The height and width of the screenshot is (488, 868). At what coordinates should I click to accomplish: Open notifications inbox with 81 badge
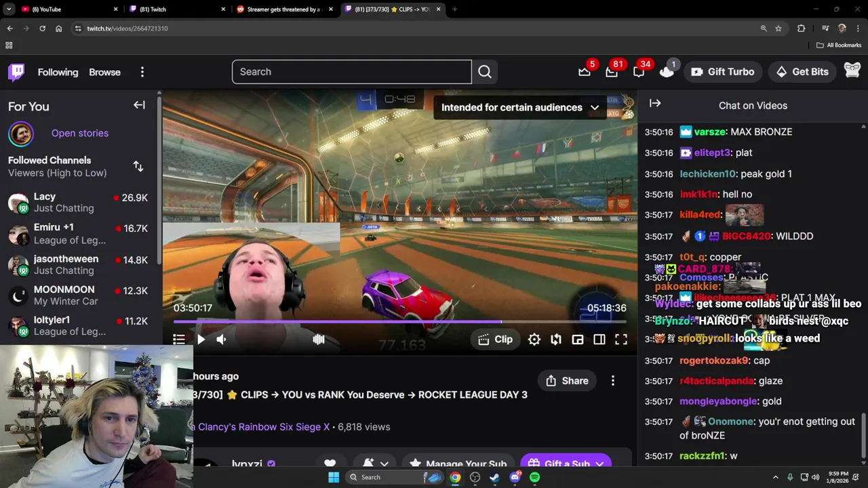[612, 72]
